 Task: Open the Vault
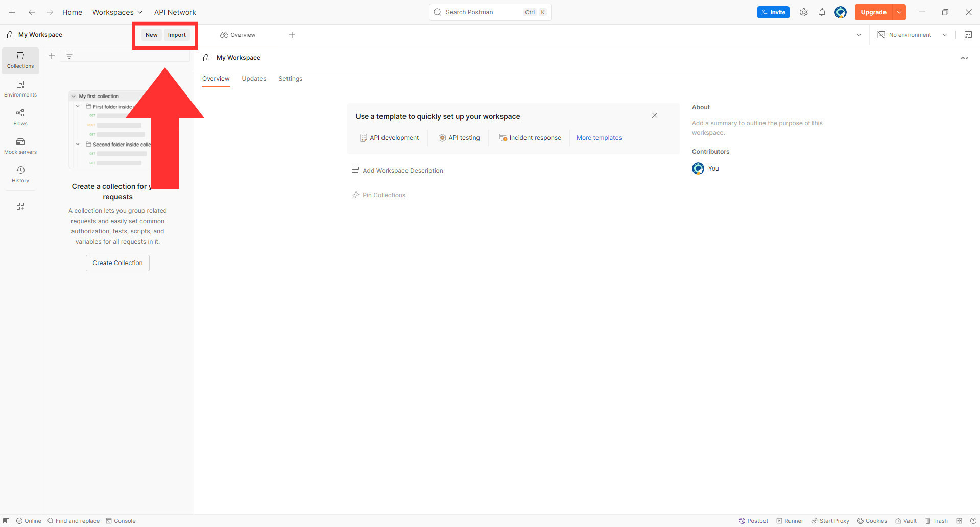(x=905, y=521)
